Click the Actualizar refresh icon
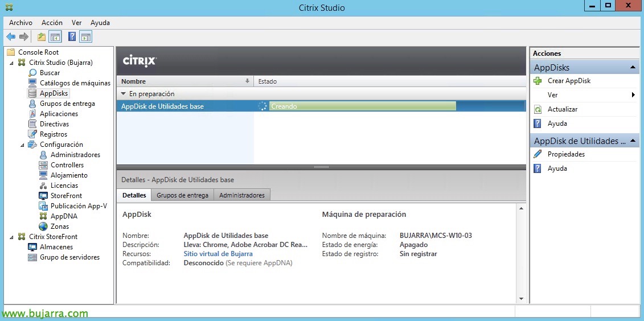The image size is (644, 321). coord(538,110)
